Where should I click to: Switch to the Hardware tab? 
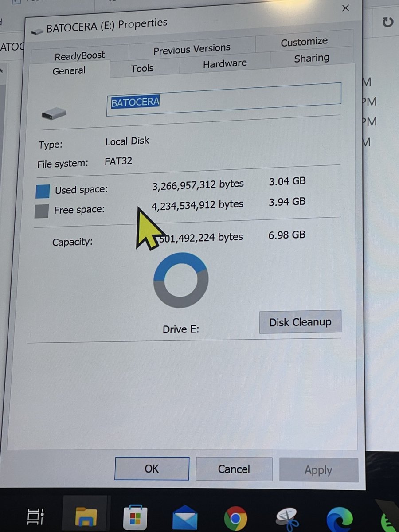coord(225,64)
